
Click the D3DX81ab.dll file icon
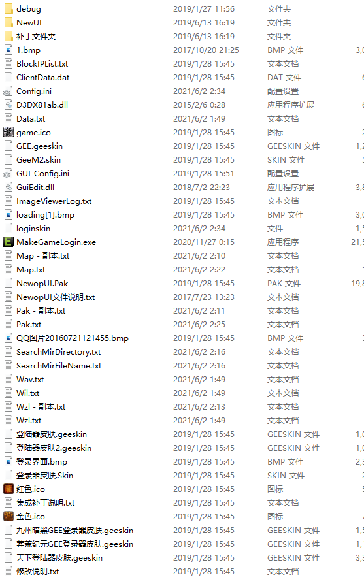pos(8,105)
